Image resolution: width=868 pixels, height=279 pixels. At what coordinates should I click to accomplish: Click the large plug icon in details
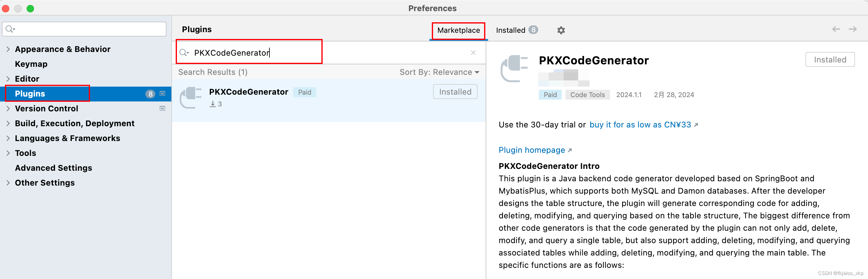(514, 68)
